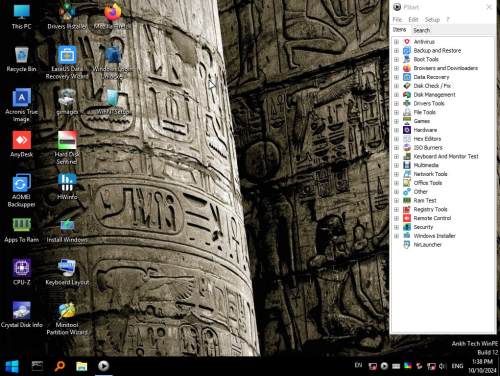Viewport: 500px width, 376px height.
Task: Click the taskbar volume speaker icon
Action: pos(442,366)
